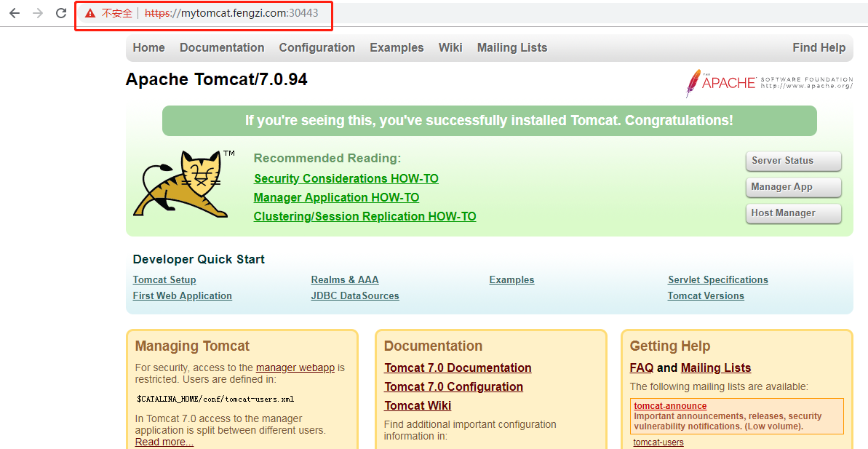This screenshot has height=449, width=868.
Task: Click the Getting Help heading
Action: tap(670, 346)
